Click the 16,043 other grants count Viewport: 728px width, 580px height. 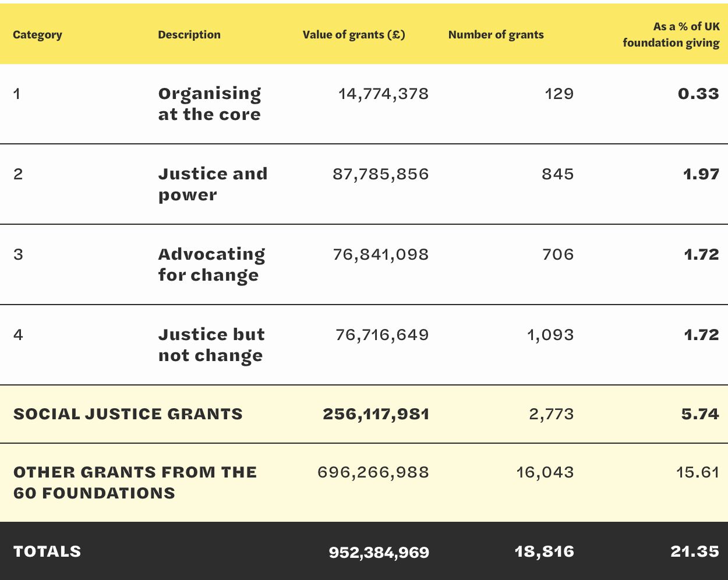tap(545, 472)
